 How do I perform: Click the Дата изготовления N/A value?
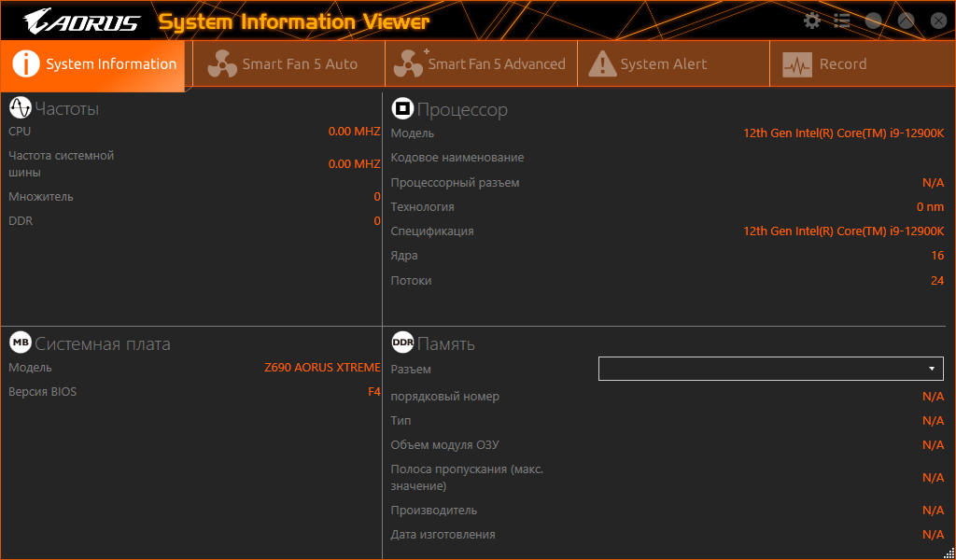pos(934,535)
